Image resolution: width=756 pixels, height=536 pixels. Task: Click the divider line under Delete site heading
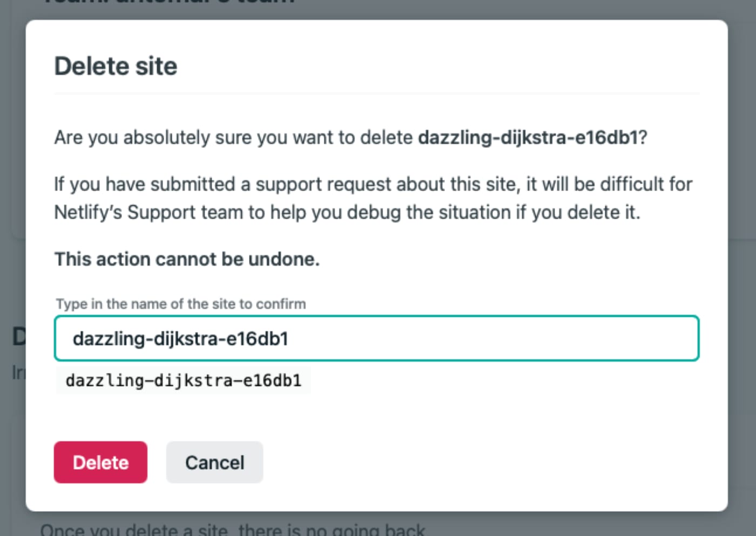pyautogui.click(x=376, y=94)
